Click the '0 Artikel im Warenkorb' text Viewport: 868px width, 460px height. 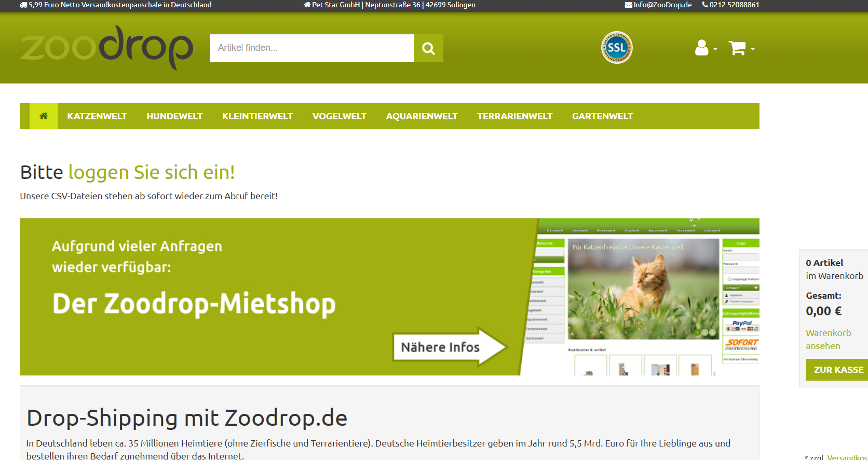(x=834, y=269)
